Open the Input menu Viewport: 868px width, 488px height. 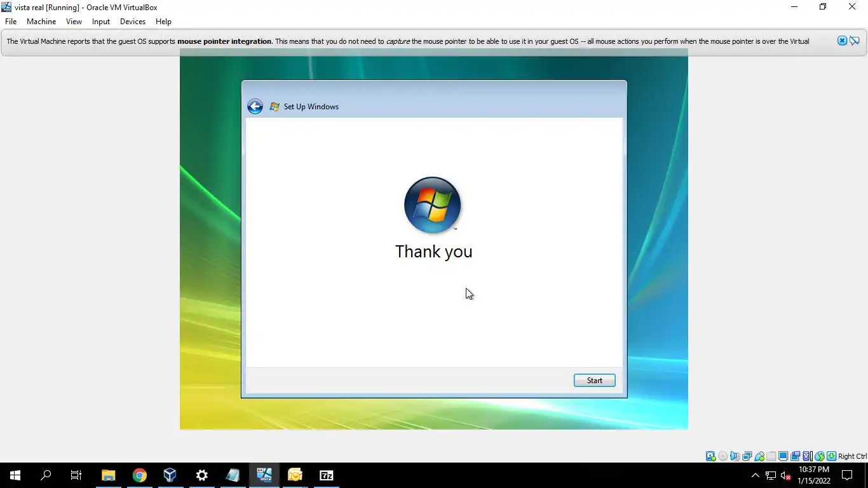pos(101,22)
